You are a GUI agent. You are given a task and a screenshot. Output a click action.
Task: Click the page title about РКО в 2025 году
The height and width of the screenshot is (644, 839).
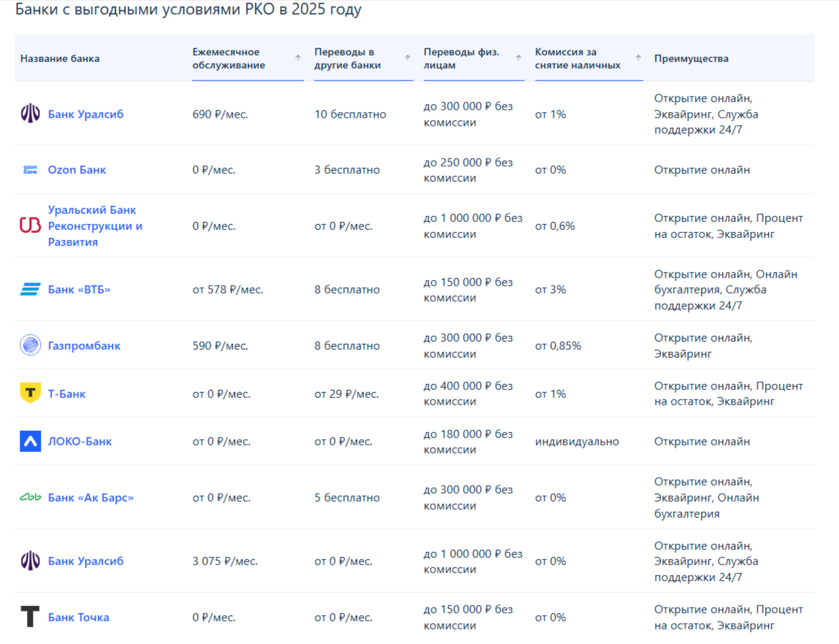pos(188,9)
